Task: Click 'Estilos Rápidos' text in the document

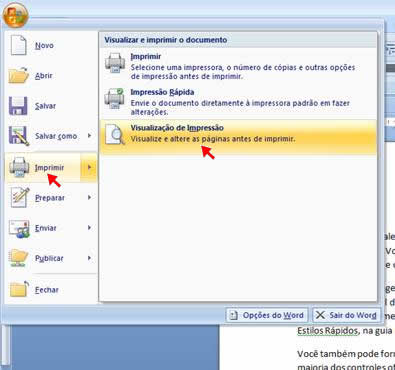Action: 328,331
